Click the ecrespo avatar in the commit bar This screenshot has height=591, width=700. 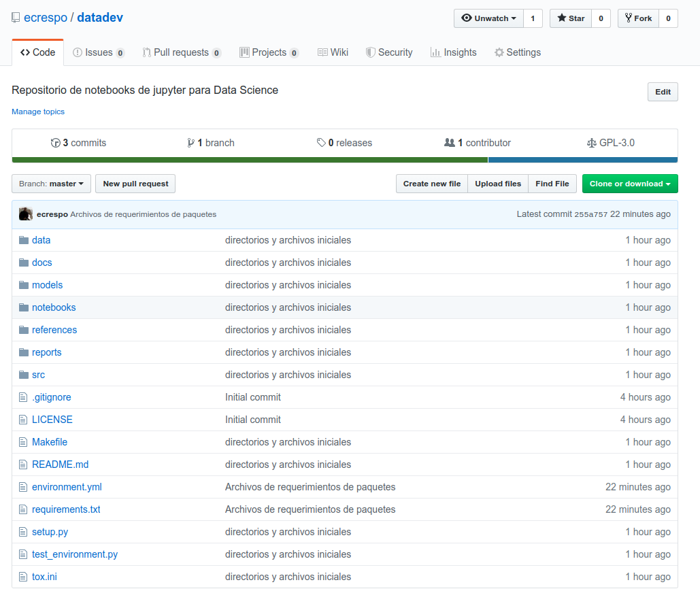[x=25, y=214]
